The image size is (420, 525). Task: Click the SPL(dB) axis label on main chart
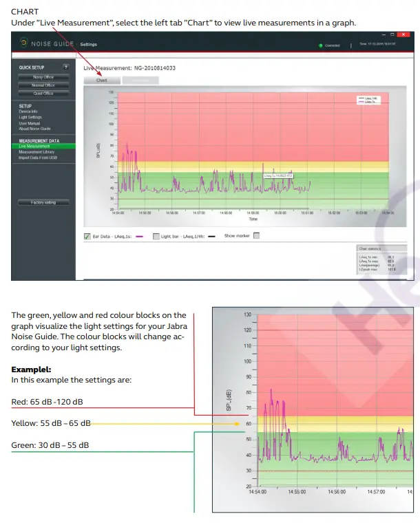[x=98, y=151]
